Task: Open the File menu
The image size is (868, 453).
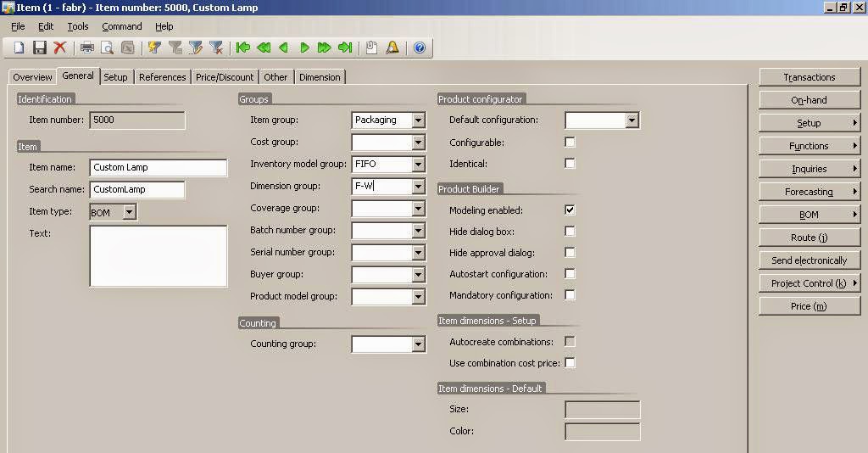Action: (x=18, y=26)
